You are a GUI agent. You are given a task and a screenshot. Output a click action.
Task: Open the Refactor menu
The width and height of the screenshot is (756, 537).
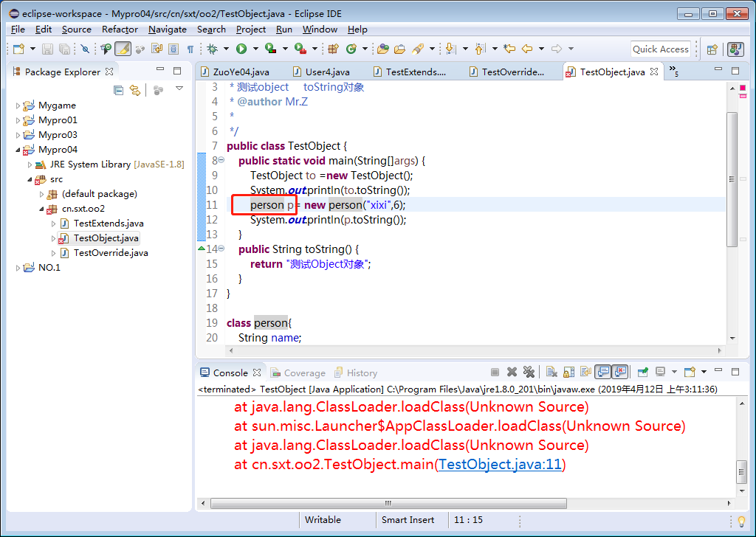[x=120, y=30]
